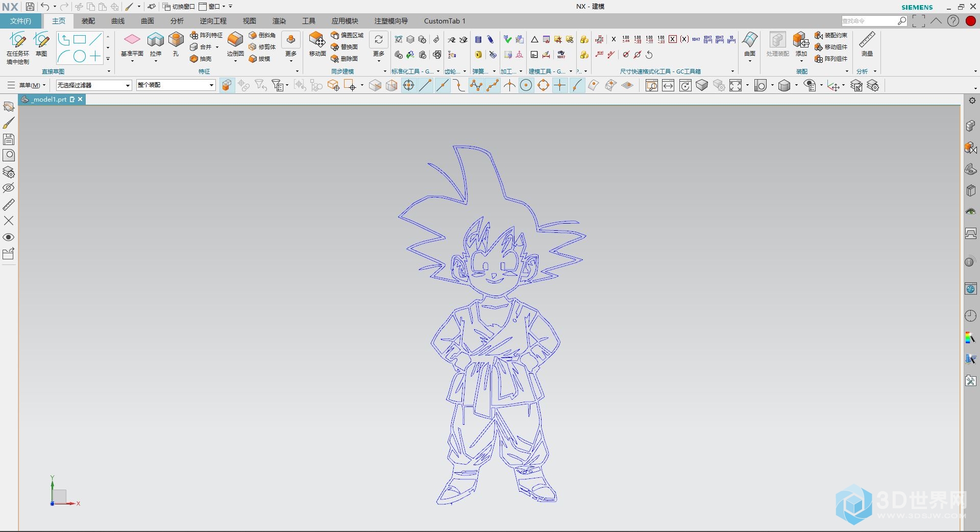Click the 移动面 move face icon
The height and width of the screenshot is (532, 980).
click(x=317, y=40)
